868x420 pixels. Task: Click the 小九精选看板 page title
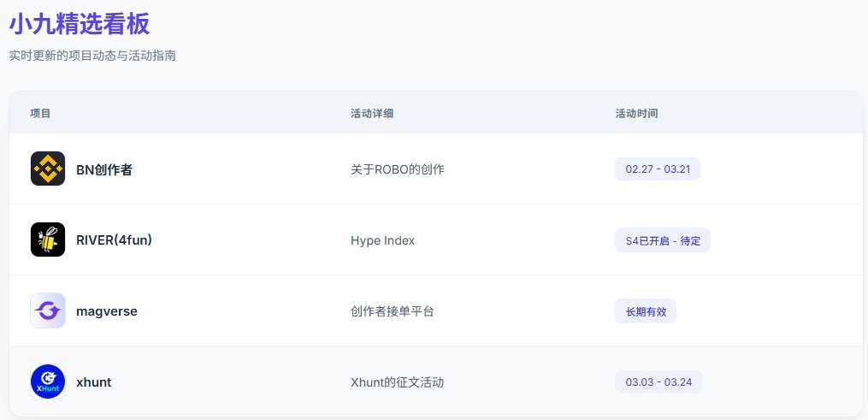(80, 24)
